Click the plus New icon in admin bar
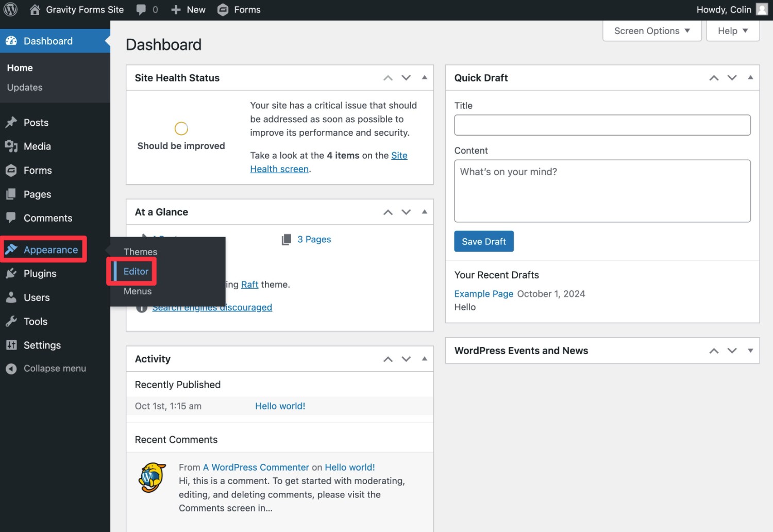This screenshot has width=773, height=532. tap(176, 10)
